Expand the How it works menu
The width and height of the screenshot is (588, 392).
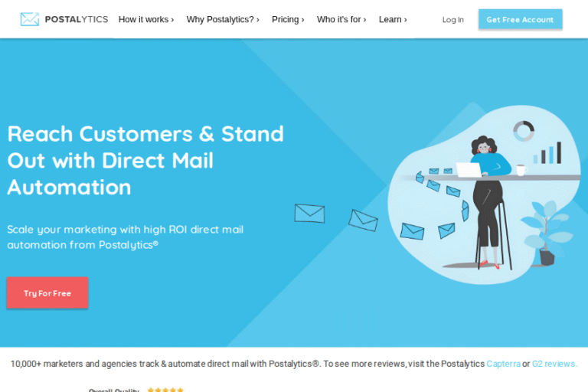[x=146, y=19]
